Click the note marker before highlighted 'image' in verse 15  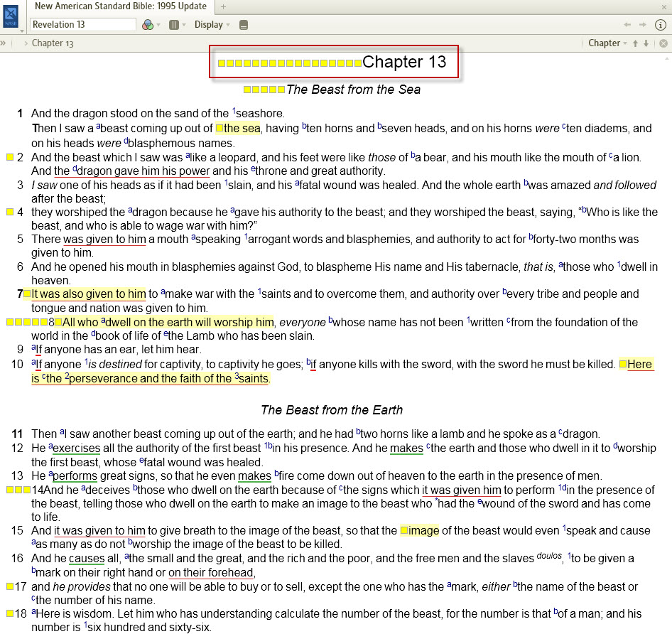[x=404, y=530]
